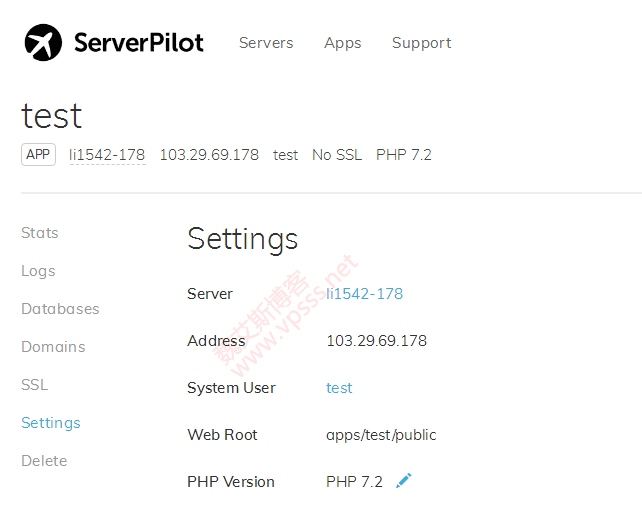Open the SSL sidebar section
The width and height of the screenshot is (642, 522).
[x=34, y=385]
